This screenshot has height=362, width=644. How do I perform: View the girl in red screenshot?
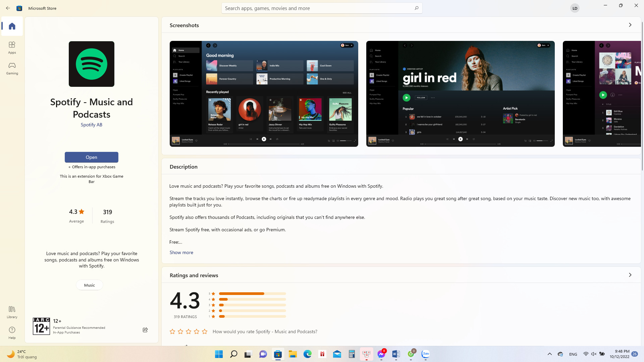pos(461,94)
